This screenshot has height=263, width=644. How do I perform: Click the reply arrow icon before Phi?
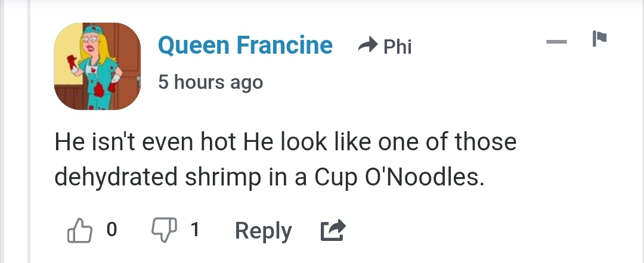pyautogui.click(x=367, y=44)
